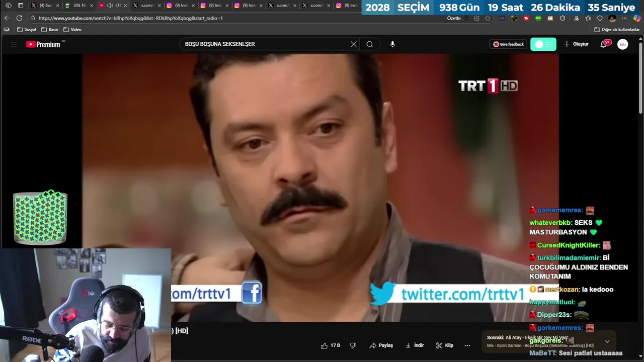The height and width of the screenshot is (362, 644).
Task: Close the 'URL Ni' tab
Action: 92,6
